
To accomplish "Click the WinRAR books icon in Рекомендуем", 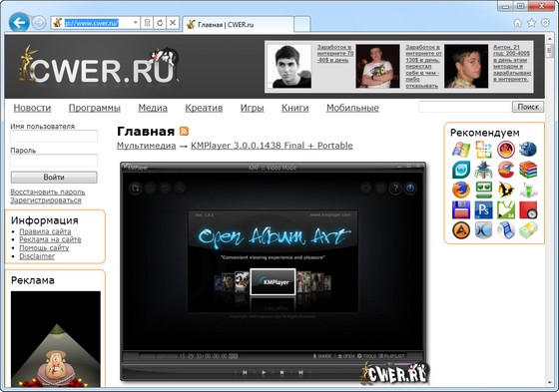I will [528, 170].
